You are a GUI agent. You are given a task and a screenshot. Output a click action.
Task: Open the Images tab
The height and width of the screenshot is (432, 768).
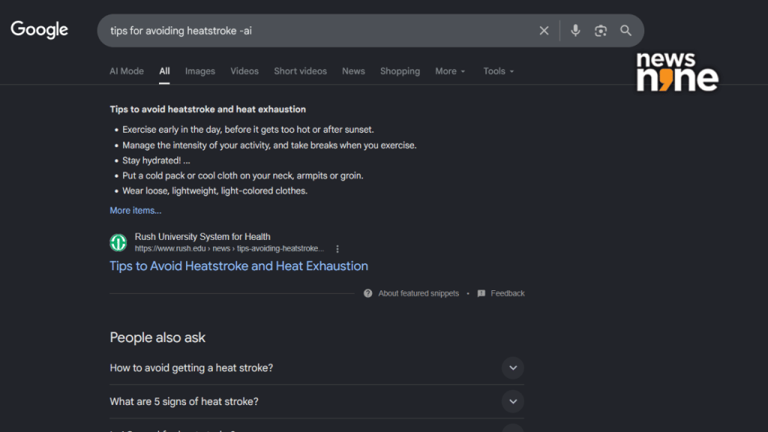pos(200,71)
